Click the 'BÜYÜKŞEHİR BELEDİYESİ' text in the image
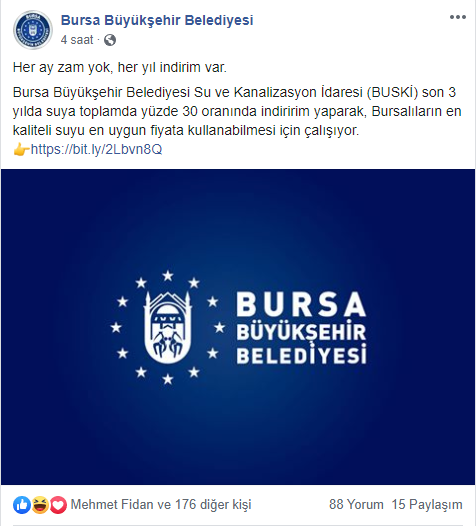 pyautogui.click(x=301, y=343)
